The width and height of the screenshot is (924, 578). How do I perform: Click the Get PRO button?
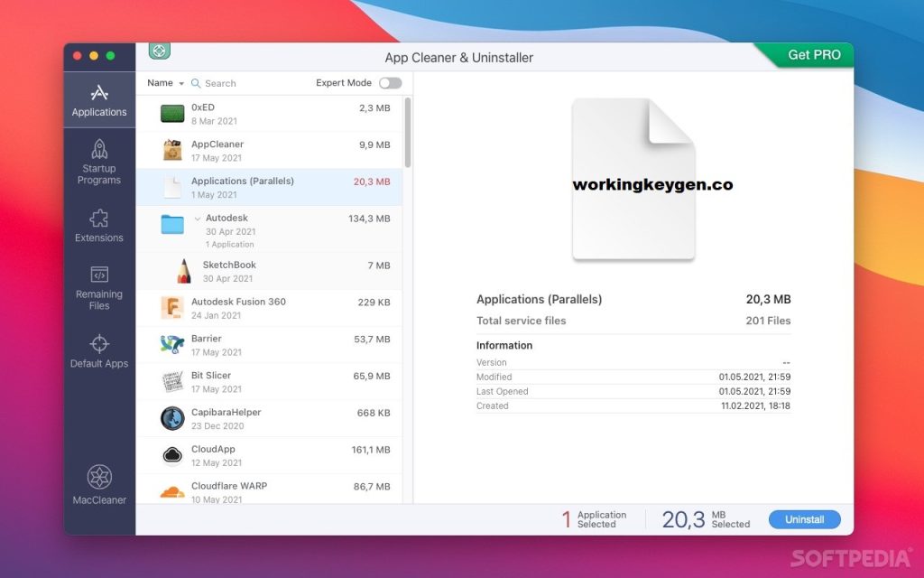(x=813, y=54)
